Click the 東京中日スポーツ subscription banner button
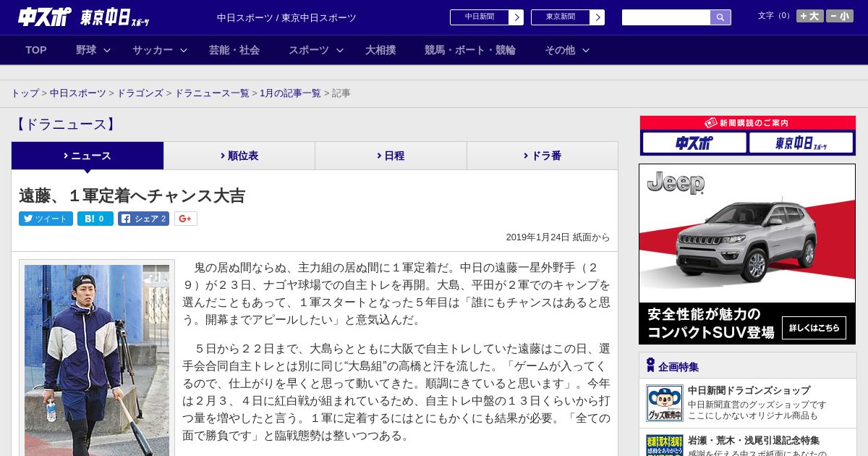Viewport: 868px width, 456px height. pyautogui.click(x=801, y=143)
